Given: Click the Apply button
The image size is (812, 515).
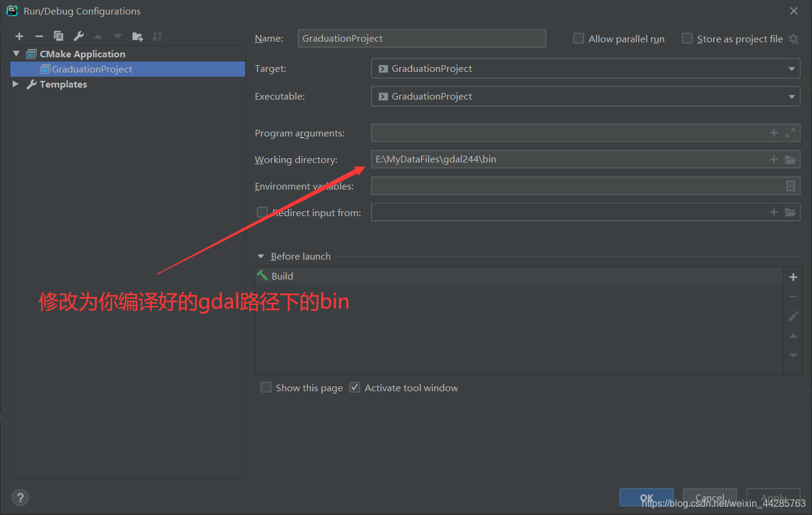Looking at the screenshot, I should [773, 497].
